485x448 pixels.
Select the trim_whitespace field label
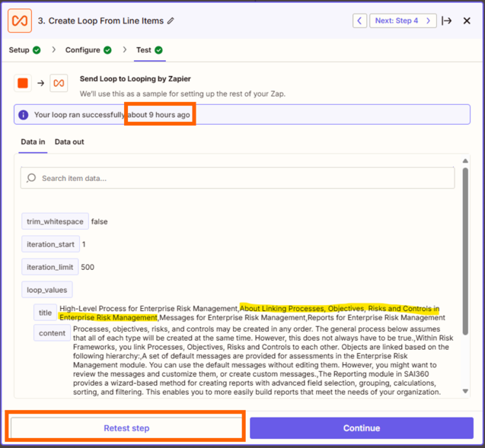(x=55, y=221)
